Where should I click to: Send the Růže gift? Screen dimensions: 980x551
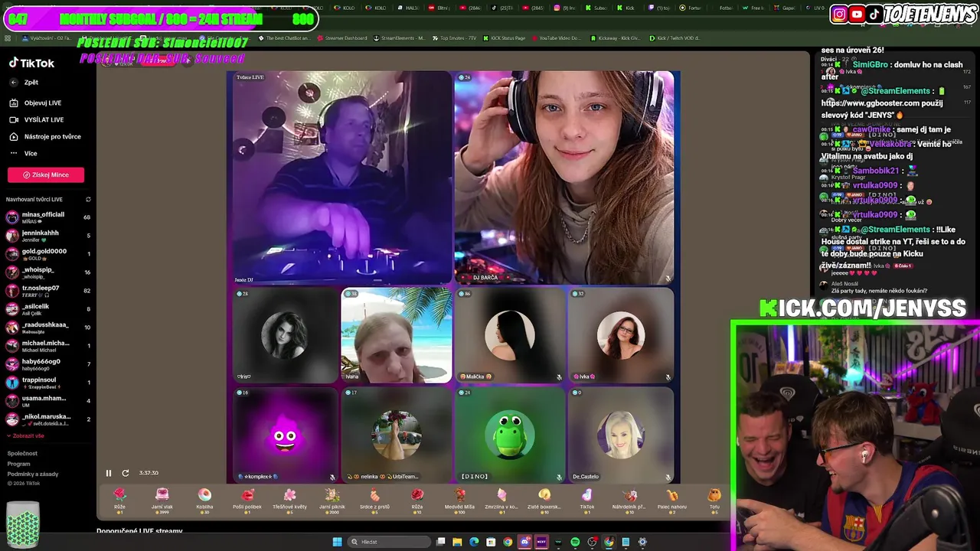[x=119, y=500]
